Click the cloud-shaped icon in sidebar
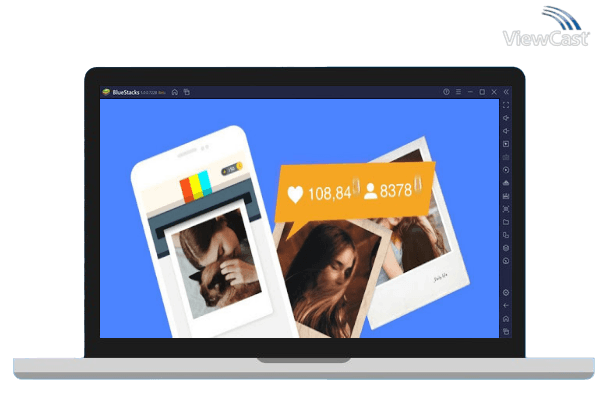This screenshot has height=414, width=602. tap(506, 183)
